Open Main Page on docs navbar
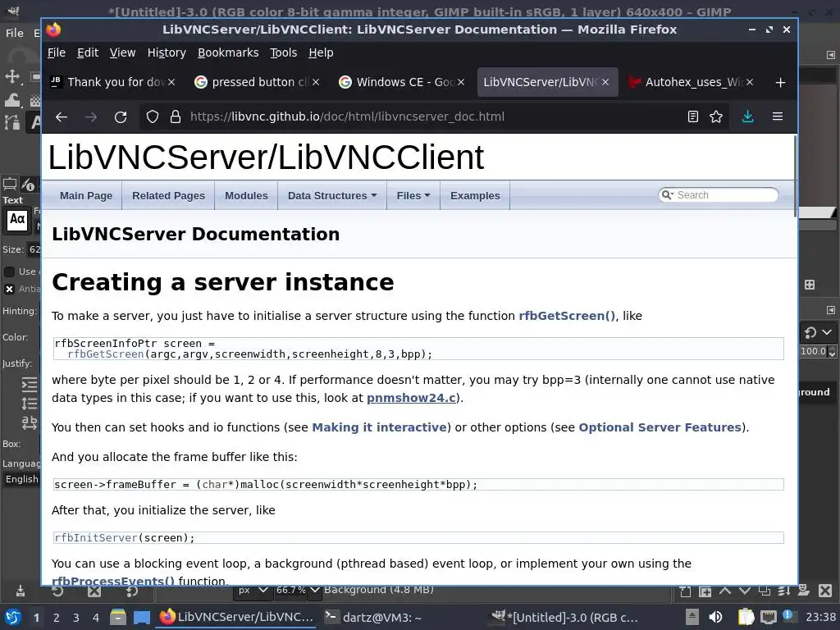Screen dimensions: 840x630 [x=85, y=195]
